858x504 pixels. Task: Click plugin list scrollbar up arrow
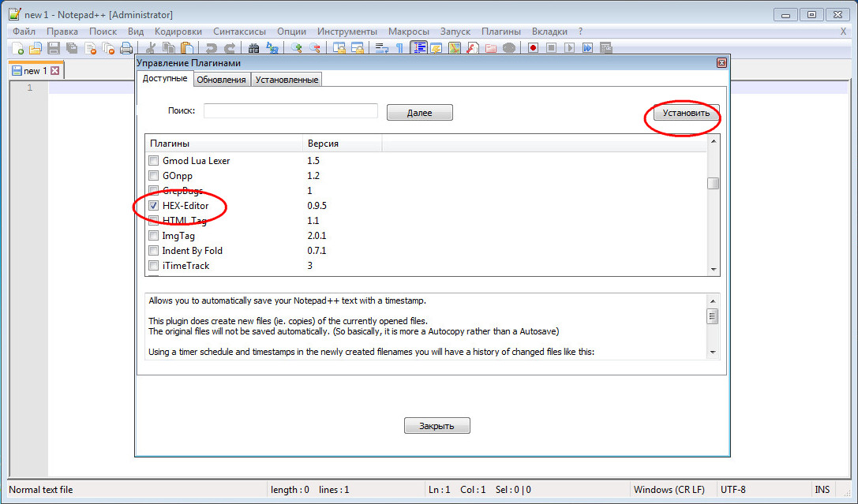coord(714,142)
